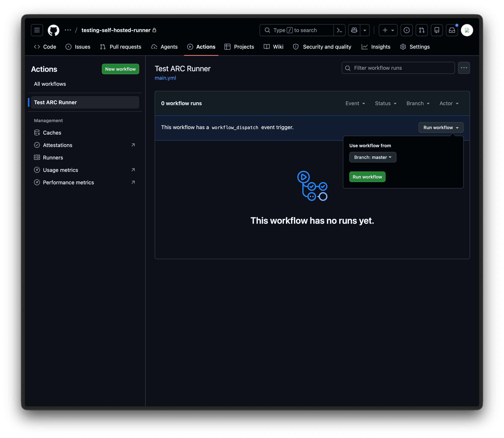This screenshot has width=504, height=438.
Task: Open Caches management page
Action: (x=85, y=133)
